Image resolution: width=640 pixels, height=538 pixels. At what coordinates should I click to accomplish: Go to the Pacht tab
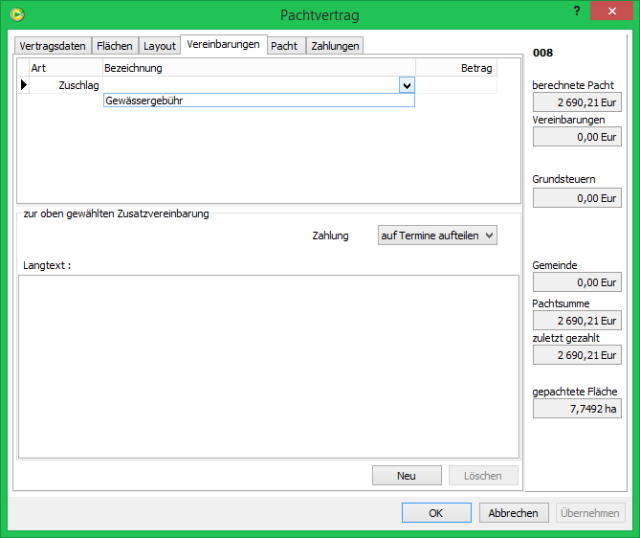(285, 46)
